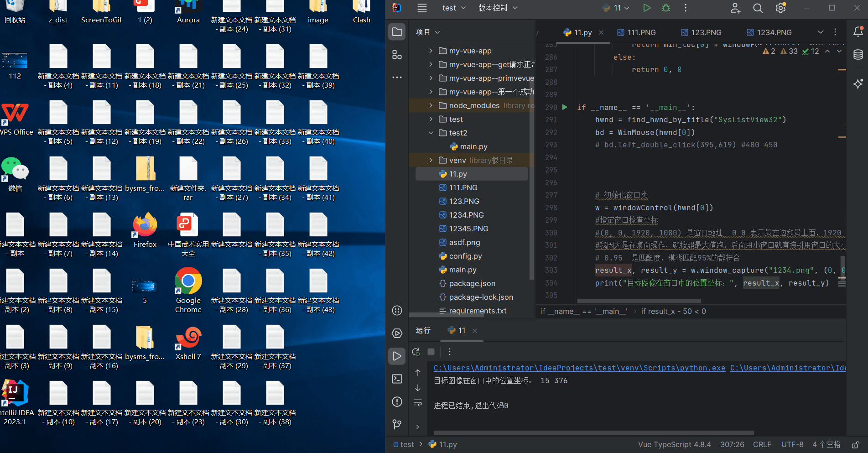Expand the node_modules folder in the project tree

coord(430,105)
